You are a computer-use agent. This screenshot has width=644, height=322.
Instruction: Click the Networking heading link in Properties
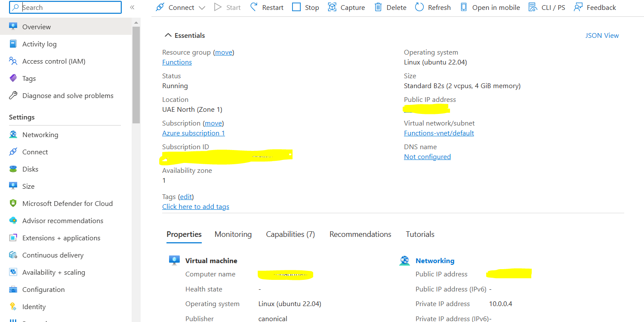coord(435,261)
